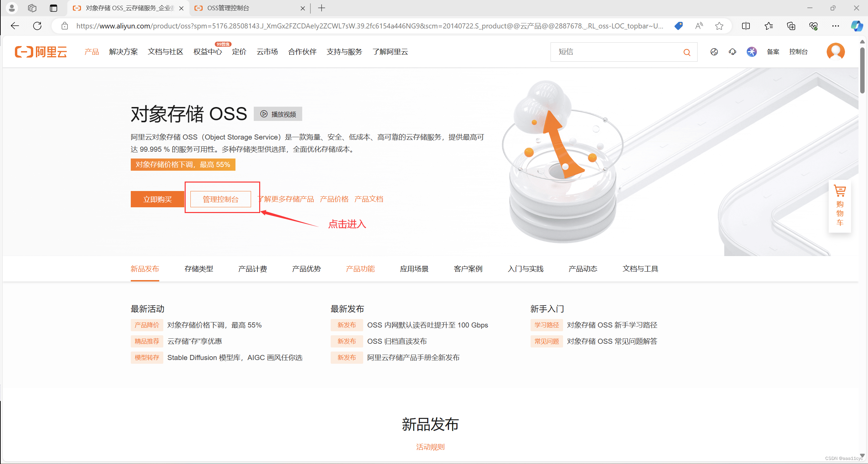This screenshot has width=868, height=464.
Task: Open the language/region globe icon in header
Action: [714, 52]
